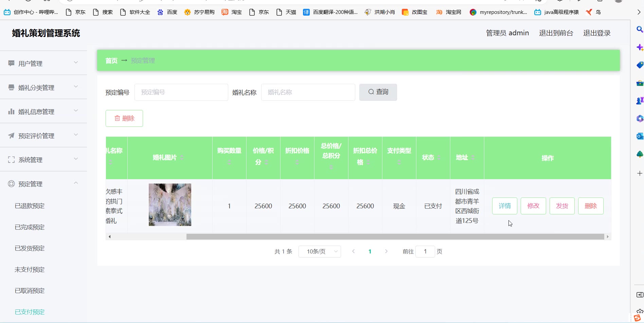Add a sidebar app with plus icon
644x323 pixels.
click(640, 173)
